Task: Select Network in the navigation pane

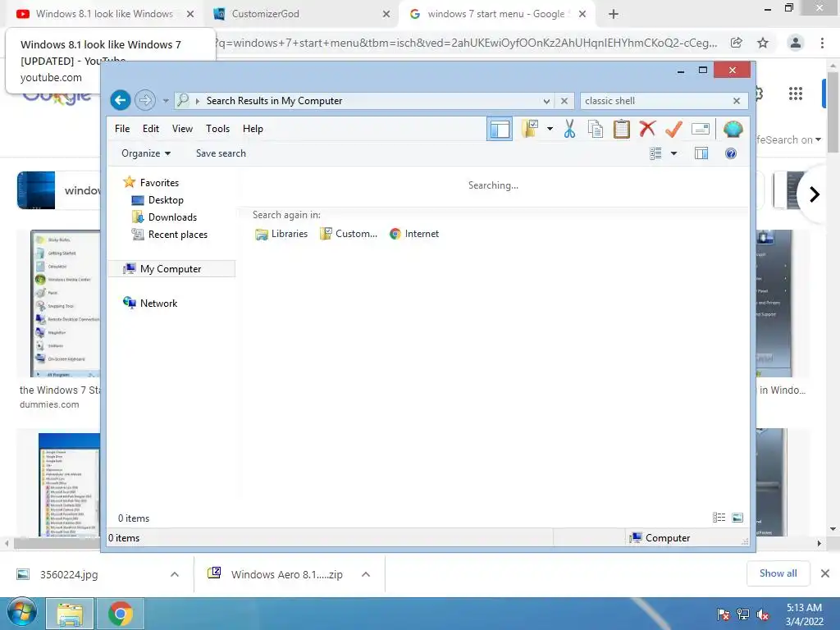Action: (x=158, y=304)
